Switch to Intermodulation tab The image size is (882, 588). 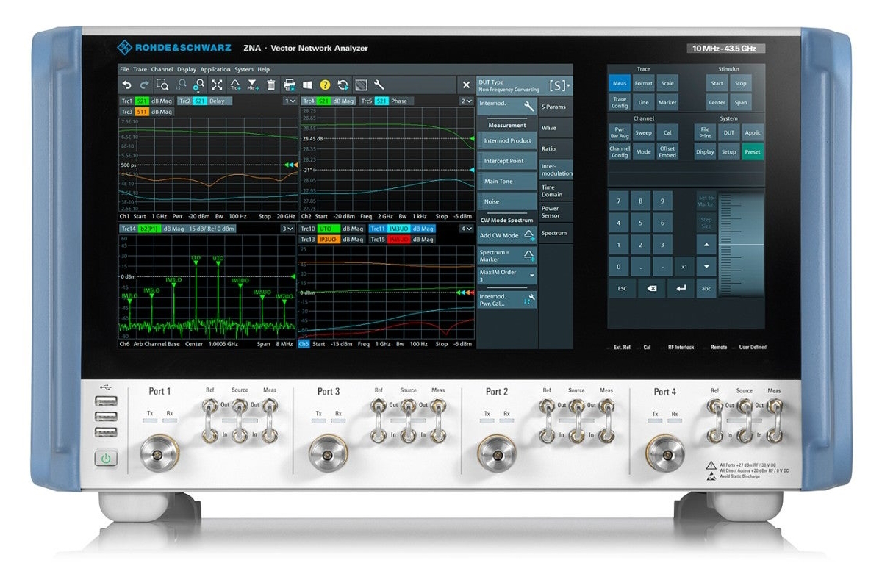point(556,170)
